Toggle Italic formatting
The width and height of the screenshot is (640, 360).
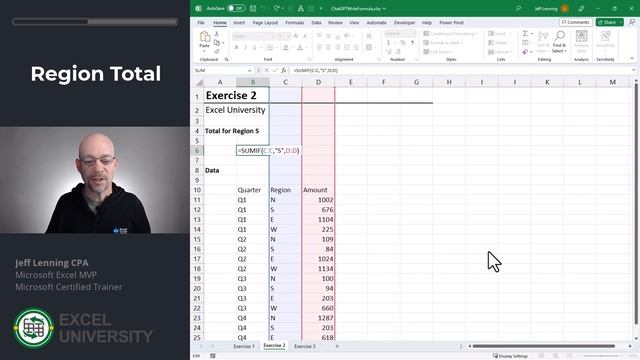(x=245, y=48)
